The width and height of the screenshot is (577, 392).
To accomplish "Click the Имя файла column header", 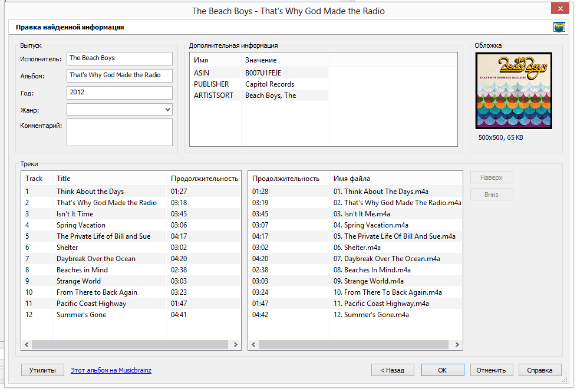I will (396, 179).
